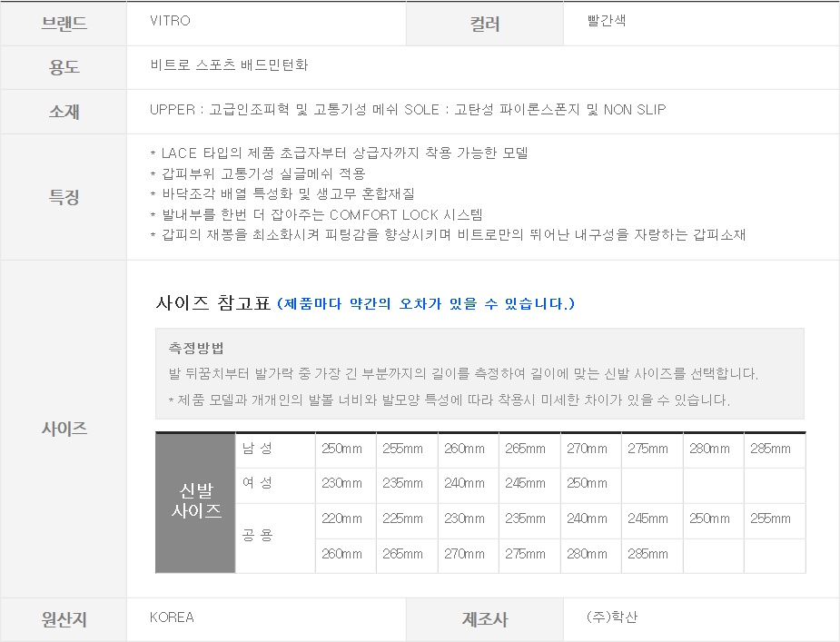Click the 특징 row label

coord(64,197)
